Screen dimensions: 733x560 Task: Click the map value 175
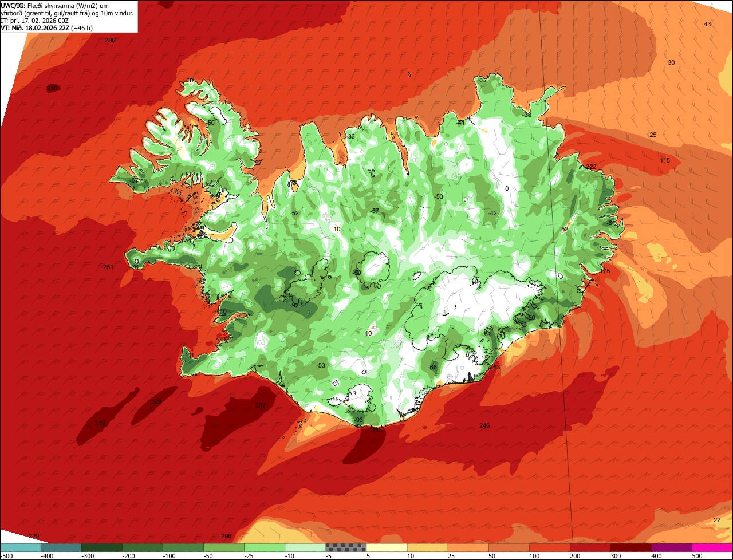click(605, 271)
